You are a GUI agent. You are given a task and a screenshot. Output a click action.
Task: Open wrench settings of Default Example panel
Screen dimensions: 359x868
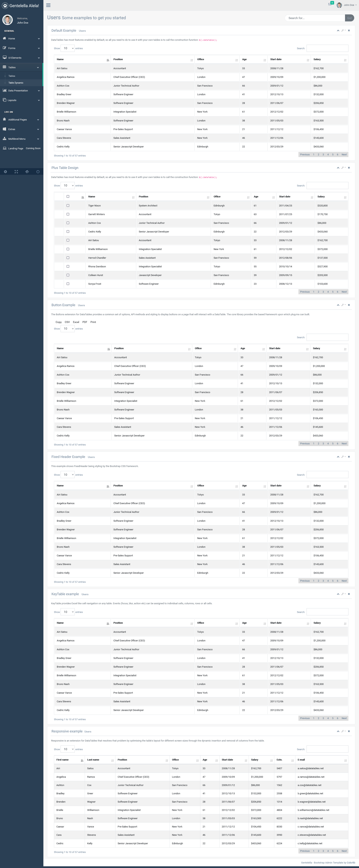(x=343, y=31)
